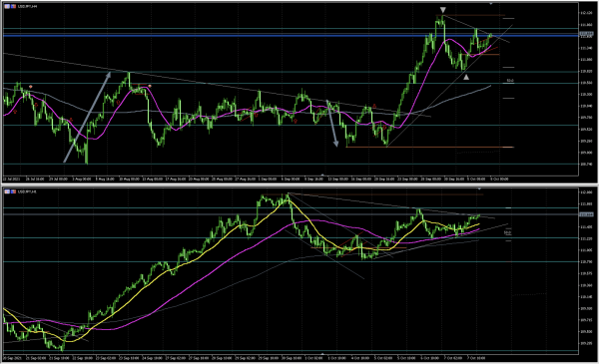
Task: Click the highlighted current price label on upper chart scale
Action: (x=586, y=34)
